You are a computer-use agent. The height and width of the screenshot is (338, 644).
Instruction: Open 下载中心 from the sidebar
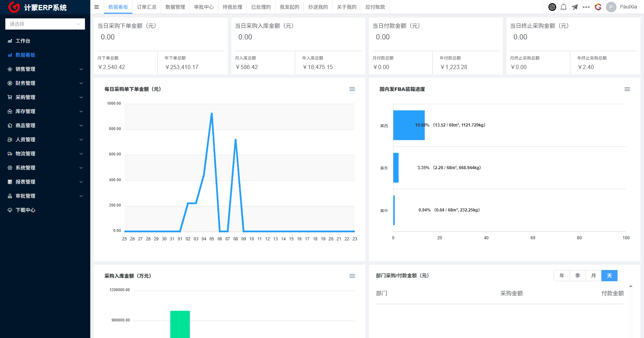(25, 210)
